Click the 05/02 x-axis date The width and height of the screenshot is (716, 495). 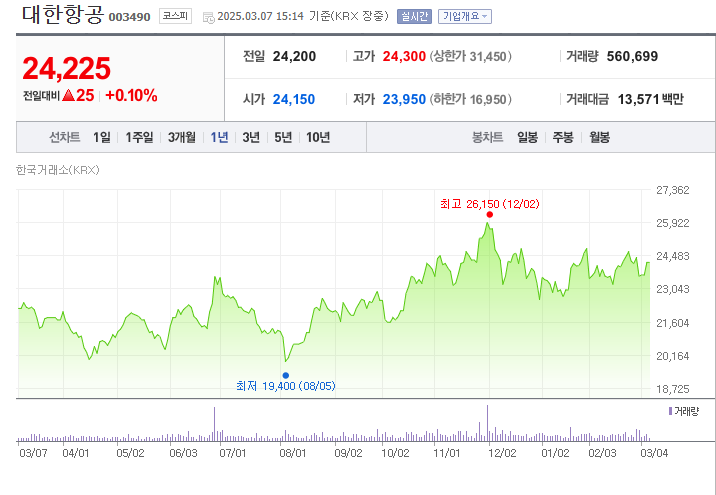pos(130,453)
